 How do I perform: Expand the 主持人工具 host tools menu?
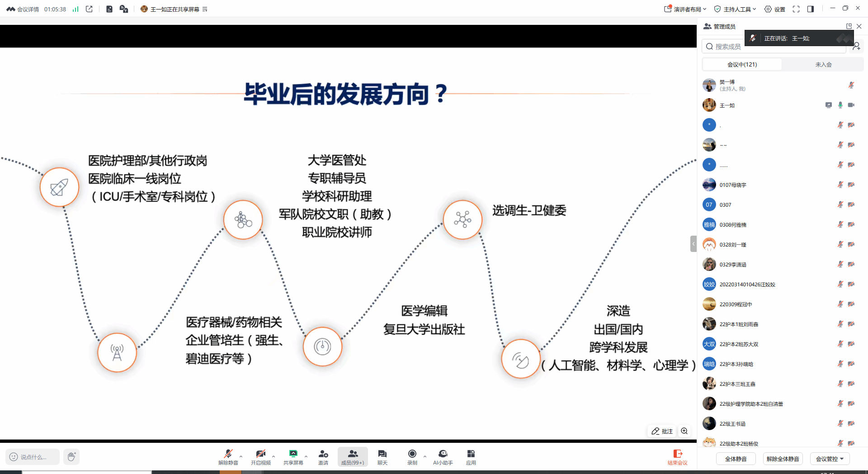(735, 9)
